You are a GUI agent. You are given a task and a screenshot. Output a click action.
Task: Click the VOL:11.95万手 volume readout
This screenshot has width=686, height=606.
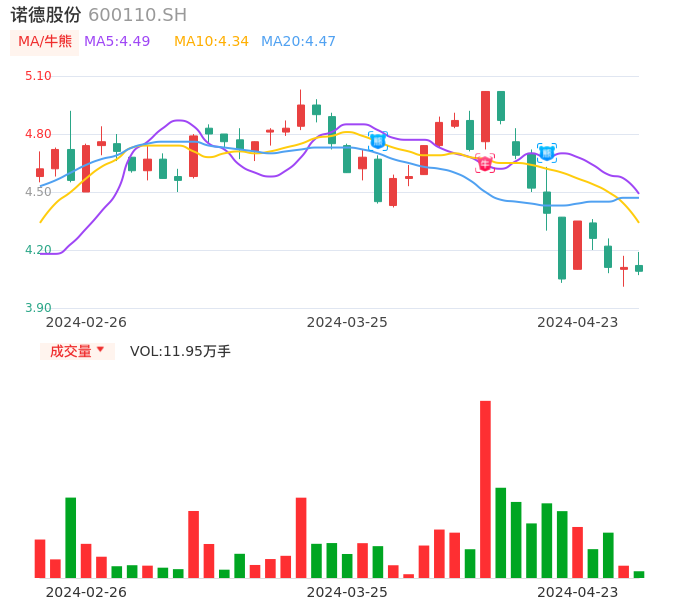click(180, 351)
